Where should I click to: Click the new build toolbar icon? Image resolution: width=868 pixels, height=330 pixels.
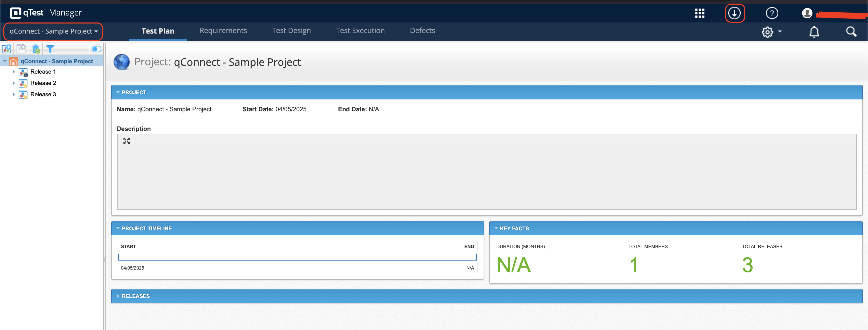point(21,49)
